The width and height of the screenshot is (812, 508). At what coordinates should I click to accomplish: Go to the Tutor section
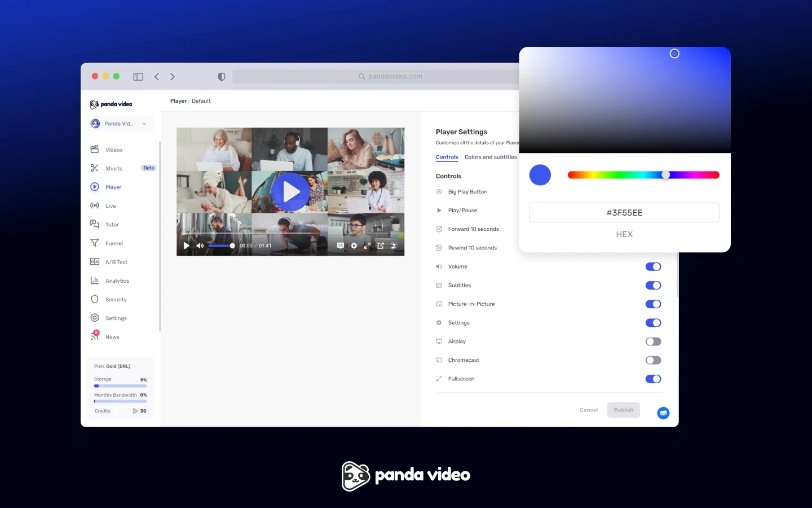pyautogui.click(x=111, y=224)
